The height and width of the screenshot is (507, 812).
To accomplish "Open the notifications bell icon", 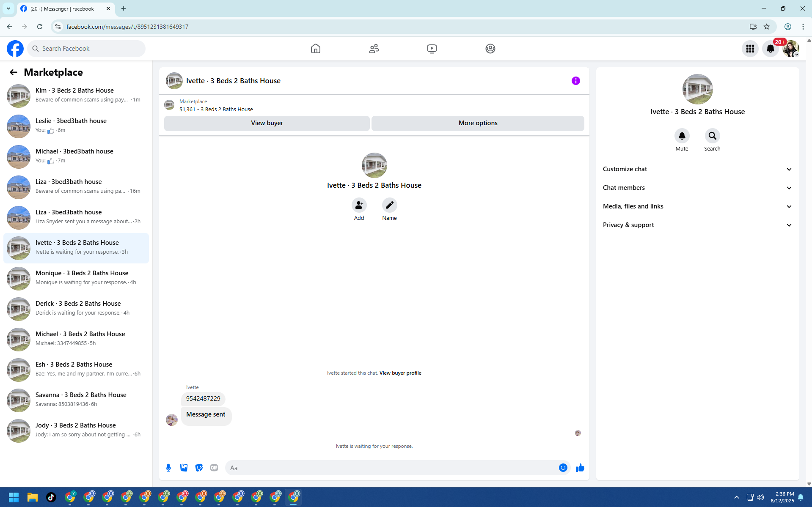I will point(771,49).
